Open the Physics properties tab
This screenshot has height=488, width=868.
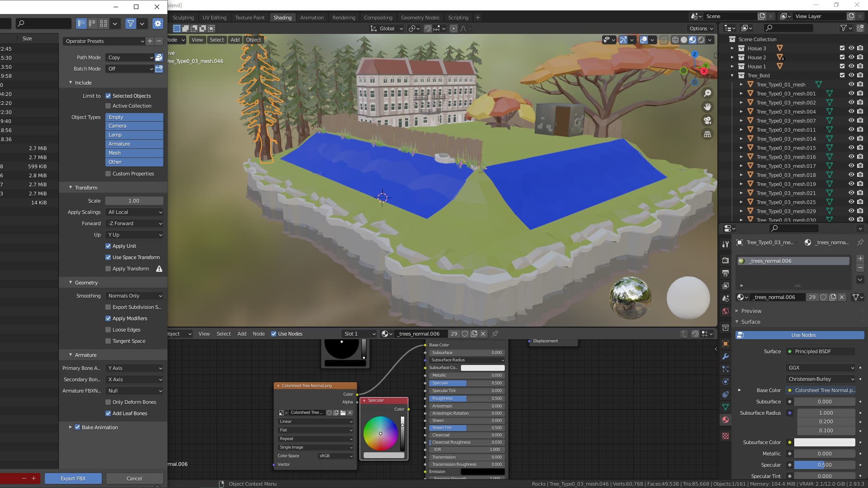pos(726,382)
